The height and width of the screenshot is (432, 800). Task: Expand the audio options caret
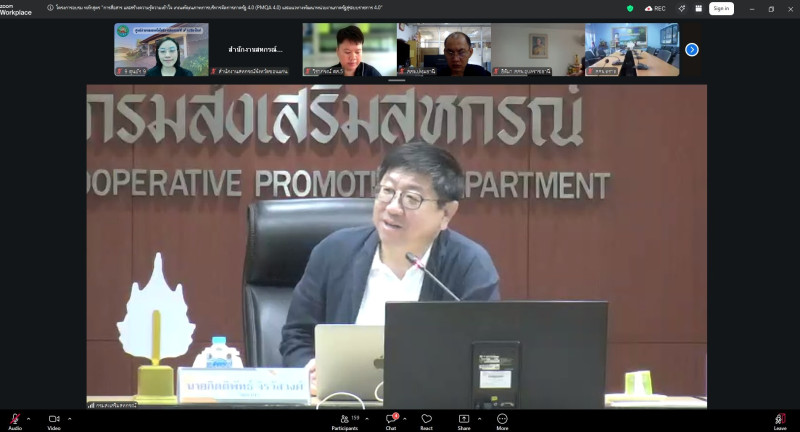pos(29,418)
